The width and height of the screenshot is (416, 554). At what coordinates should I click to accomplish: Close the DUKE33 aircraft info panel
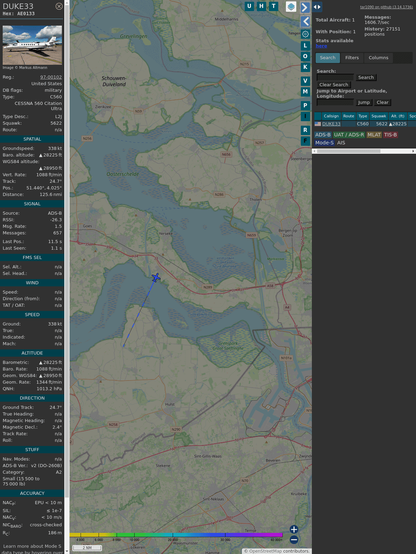59,6
